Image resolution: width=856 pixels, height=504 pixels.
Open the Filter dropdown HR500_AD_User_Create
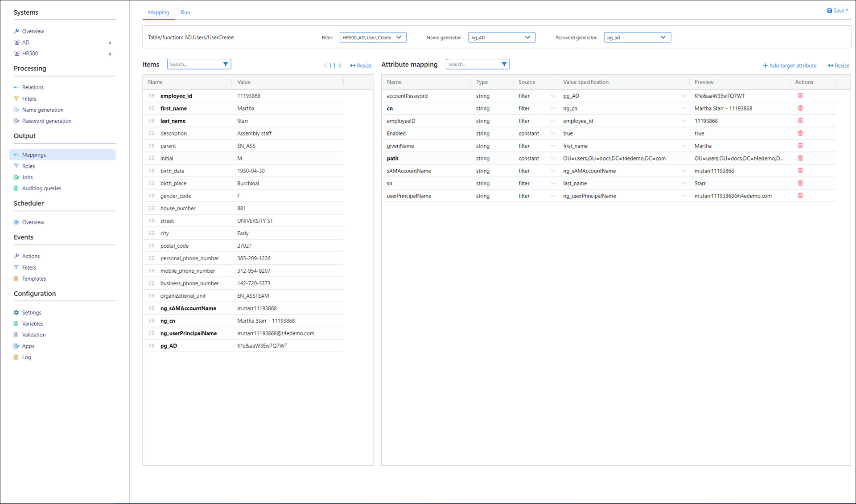click(x=373, y=37)
